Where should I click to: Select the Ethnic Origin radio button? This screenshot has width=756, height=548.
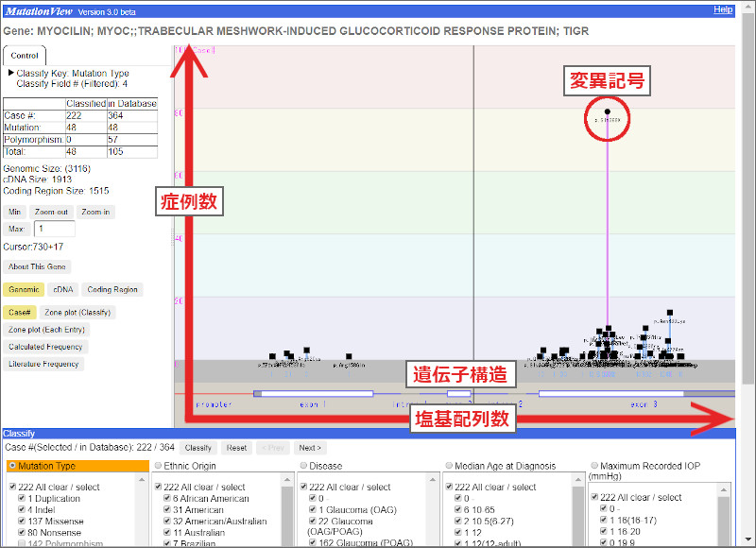(x=158, y=466)
